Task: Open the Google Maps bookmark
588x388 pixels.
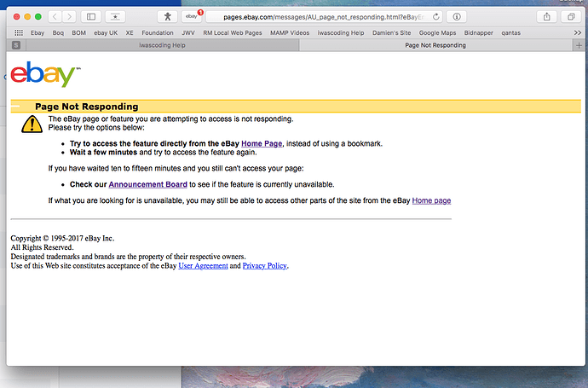Action: point(438,32)
